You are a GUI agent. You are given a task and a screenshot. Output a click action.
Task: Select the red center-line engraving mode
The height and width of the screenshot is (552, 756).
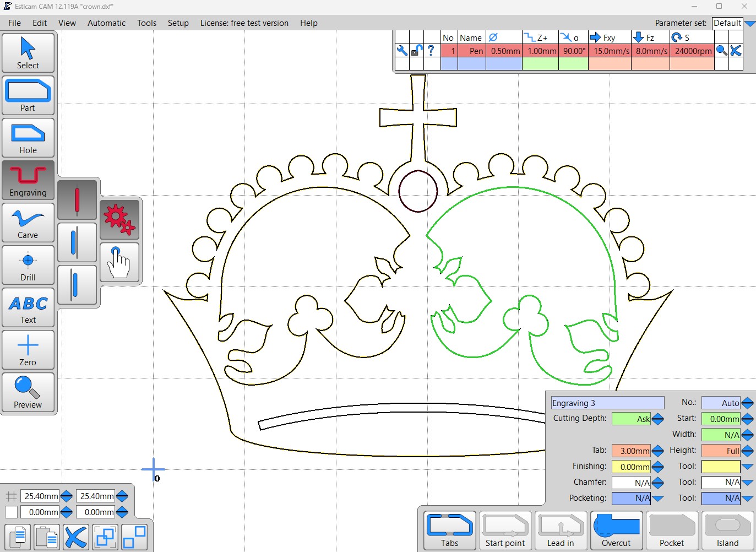coord(77,200)
